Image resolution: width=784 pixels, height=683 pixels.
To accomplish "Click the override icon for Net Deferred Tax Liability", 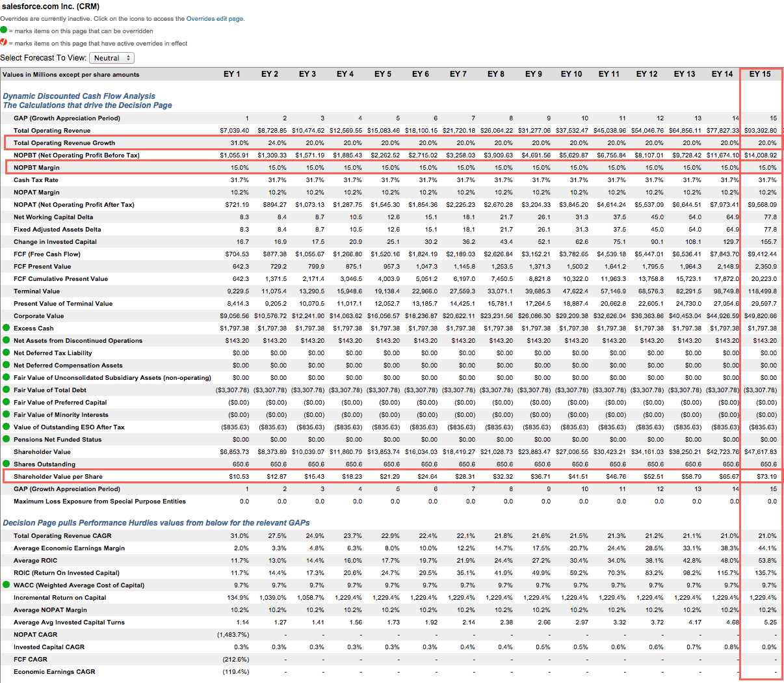I will click(x=7, y=353).
